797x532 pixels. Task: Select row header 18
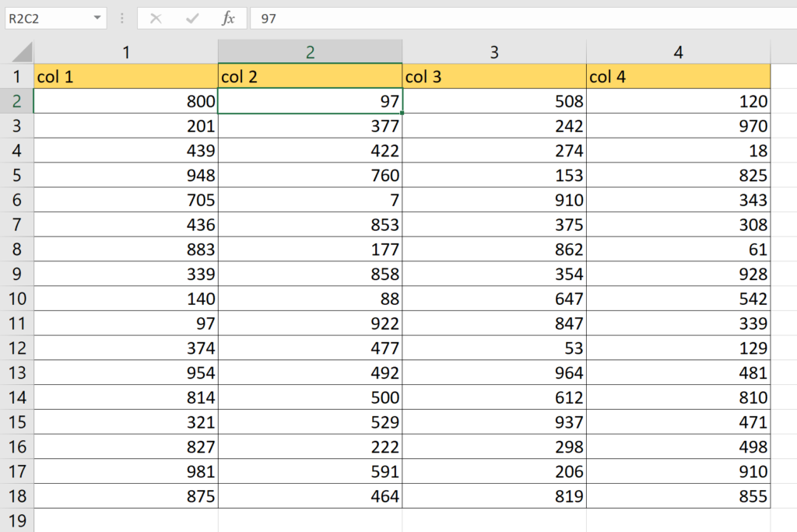point(17,496)
